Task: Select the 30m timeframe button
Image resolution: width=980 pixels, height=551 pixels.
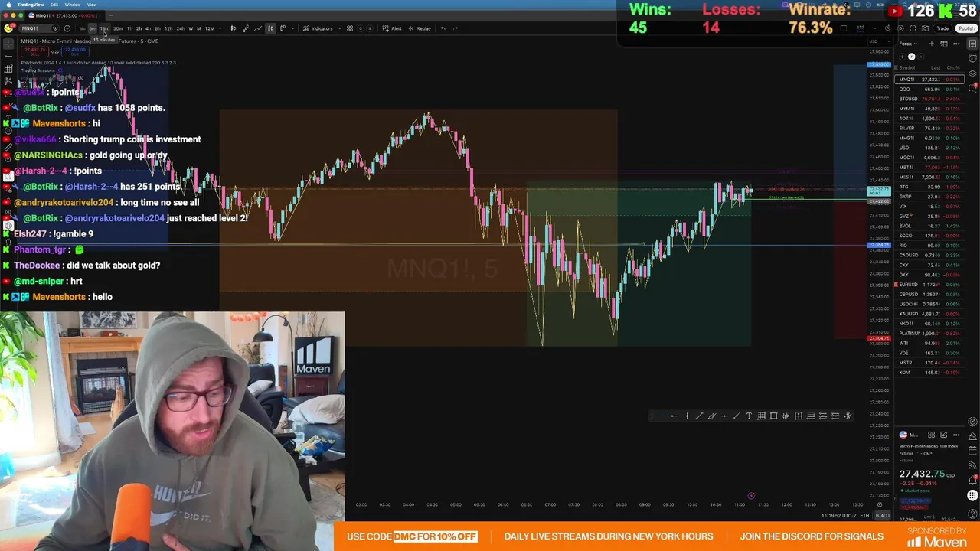Action: click(x=118, y=28)
